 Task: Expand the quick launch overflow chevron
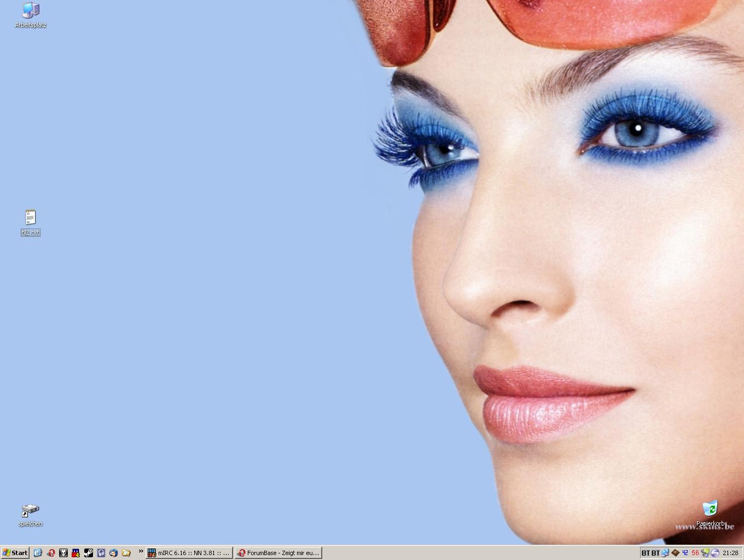(x=141, y=551)
